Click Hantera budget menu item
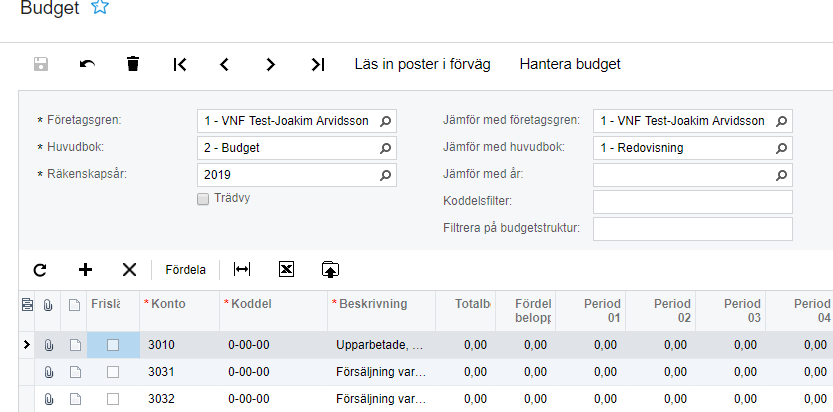This screenshot has height=412, width=833. pos(570,64)
